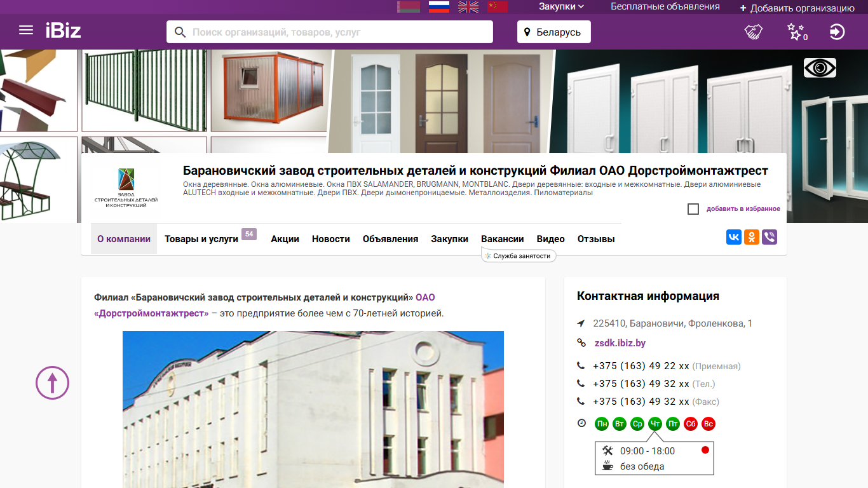Open favorites stars icon in header
The height and width of the screenshot is (488, 868).
click(796, 32)
